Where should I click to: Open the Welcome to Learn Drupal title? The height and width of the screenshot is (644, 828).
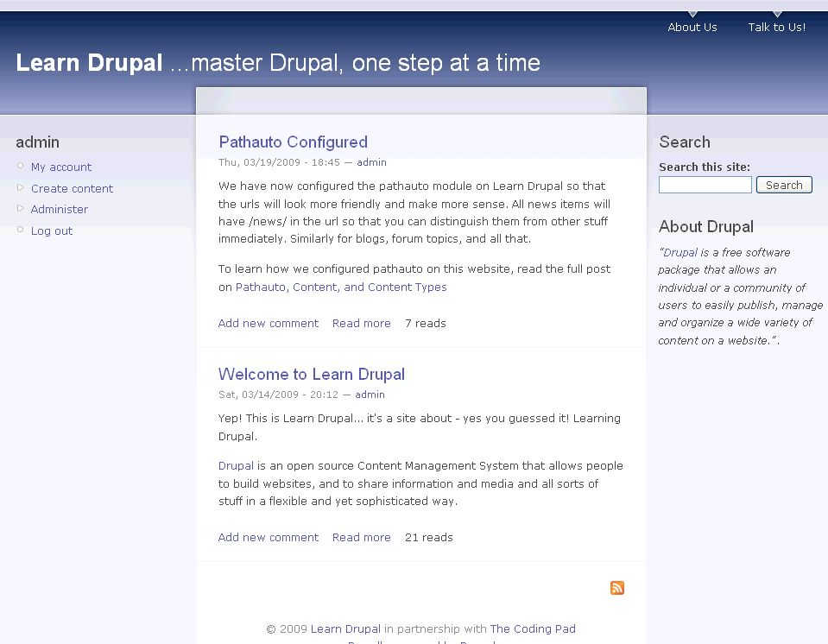tap(312, 375)
